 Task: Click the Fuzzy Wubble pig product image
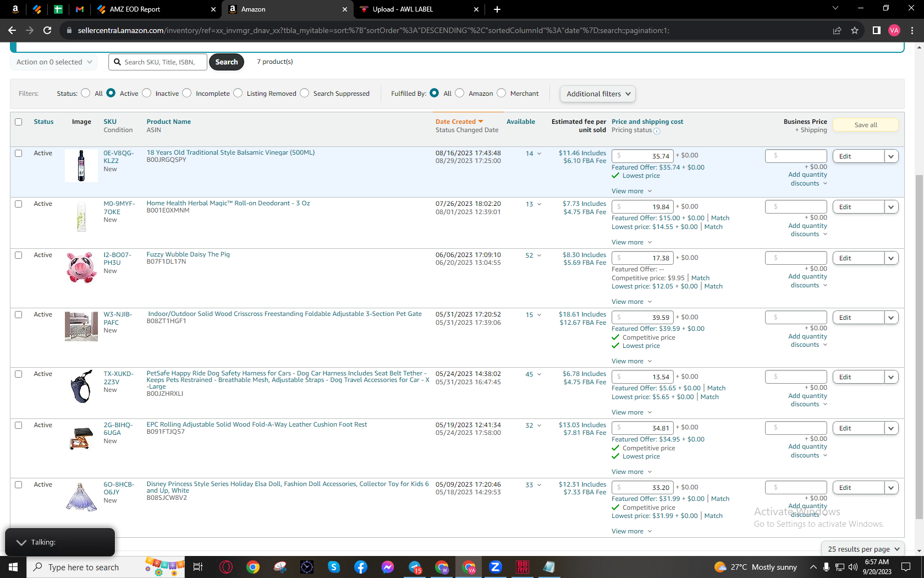coord(81,268)
